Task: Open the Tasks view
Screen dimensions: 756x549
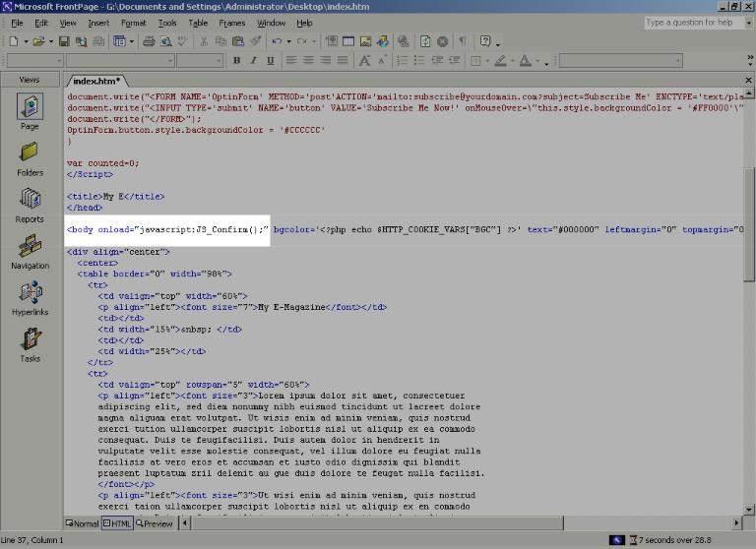Action: pos(30,345)
